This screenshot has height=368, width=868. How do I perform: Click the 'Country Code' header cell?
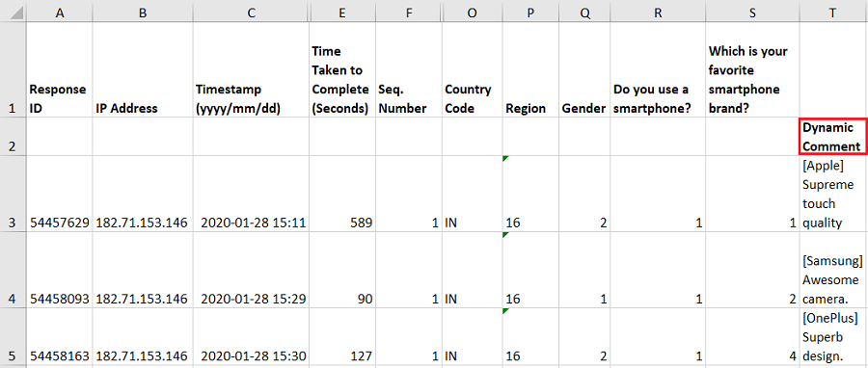[472, 69]
